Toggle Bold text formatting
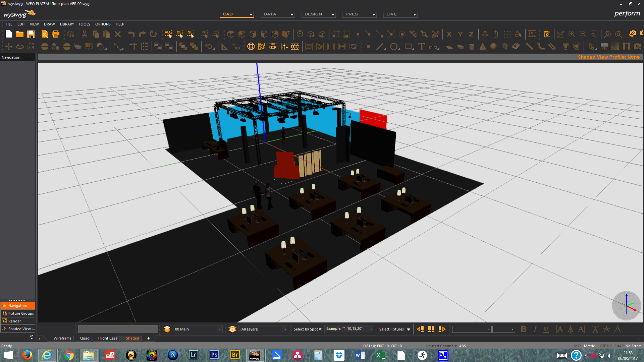 [524, 329]
